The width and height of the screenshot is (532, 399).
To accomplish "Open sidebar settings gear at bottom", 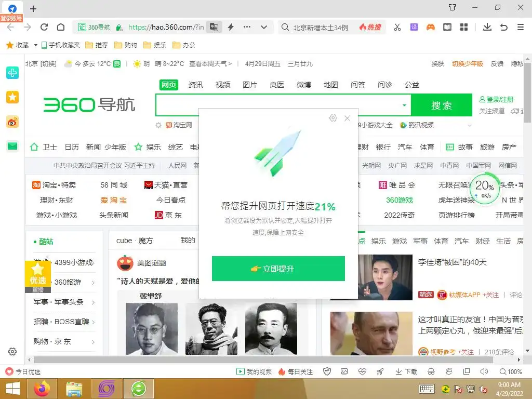I will 12,352.
